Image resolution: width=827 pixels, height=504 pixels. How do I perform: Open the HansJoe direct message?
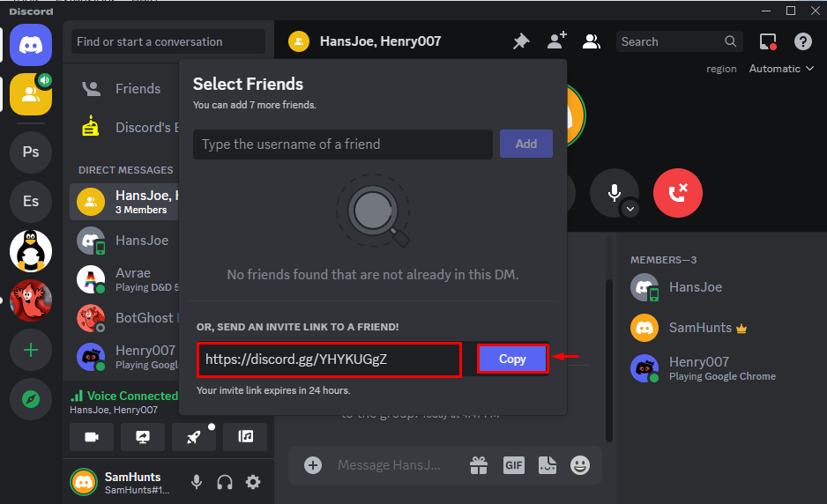pyautogui.click(x=125, y=241)
